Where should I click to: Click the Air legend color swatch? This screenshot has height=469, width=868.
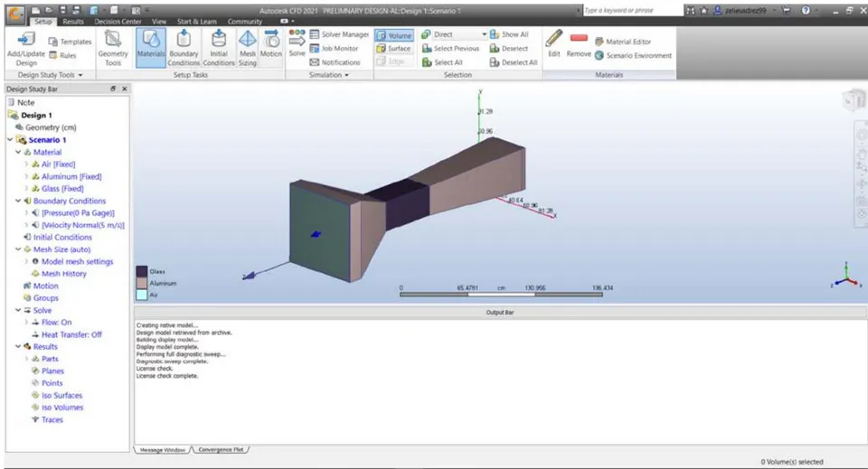pyautogui.click(x=142, y=295)
